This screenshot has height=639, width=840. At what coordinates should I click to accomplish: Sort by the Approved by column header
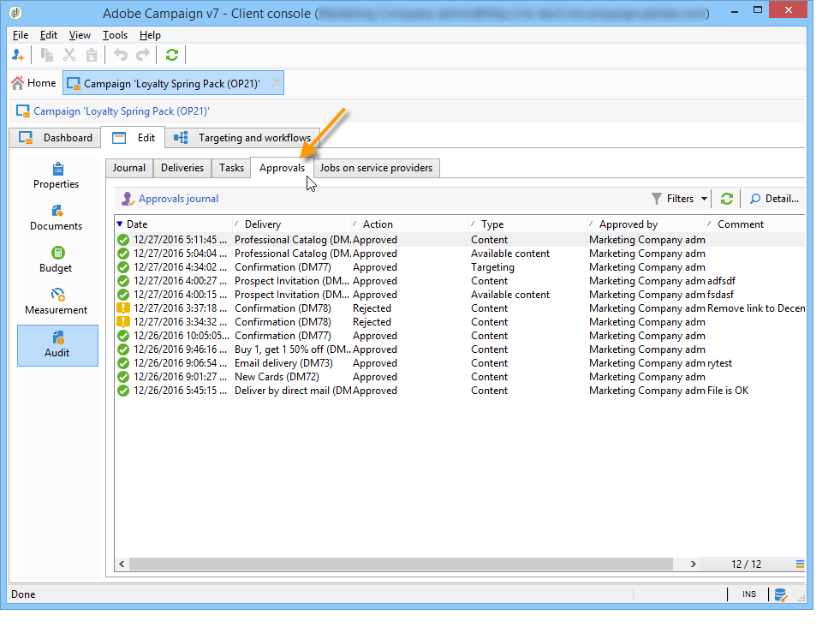click(646, 224)
